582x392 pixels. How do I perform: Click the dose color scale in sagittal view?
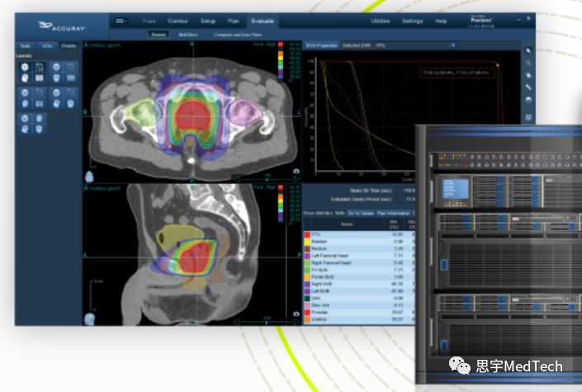click(281, 203)
